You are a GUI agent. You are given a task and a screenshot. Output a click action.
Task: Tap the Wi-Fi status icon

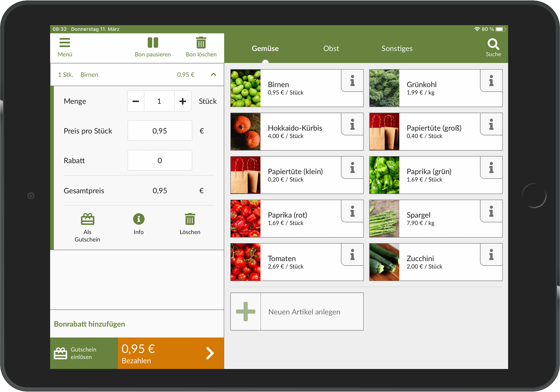tap(477, 29)
